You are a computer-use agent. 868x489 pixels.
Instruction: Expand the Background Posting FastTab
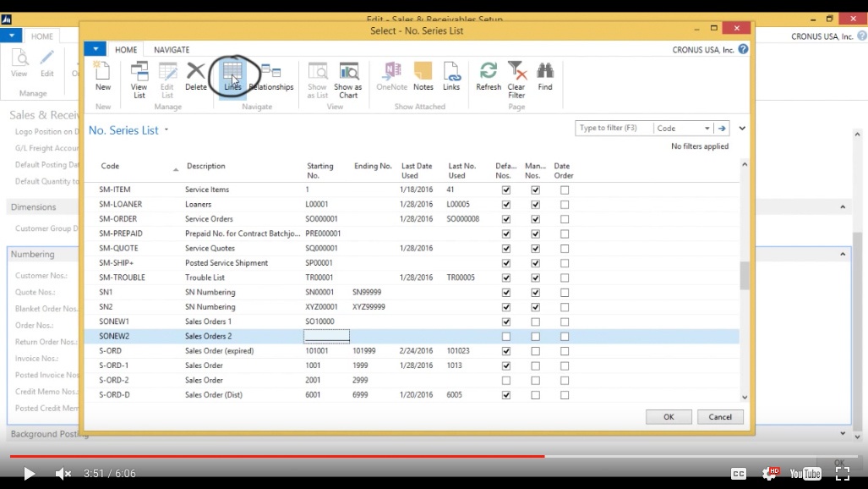tap(843, 433)
